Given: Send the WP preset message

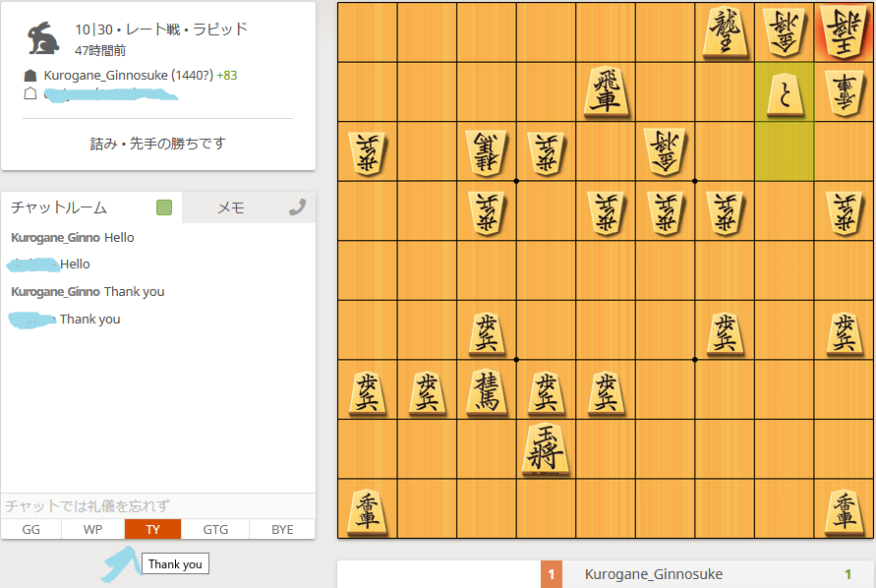Looking at the screenshot, I should (92, 529).
